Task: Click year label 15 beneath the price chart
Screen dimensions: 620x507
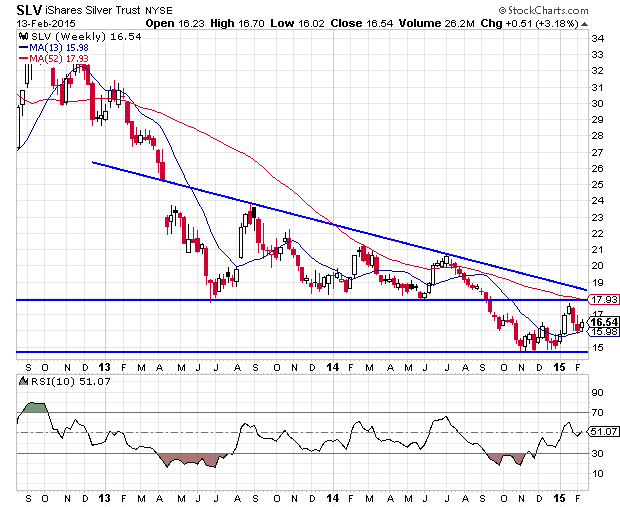Action: [559, 367]
